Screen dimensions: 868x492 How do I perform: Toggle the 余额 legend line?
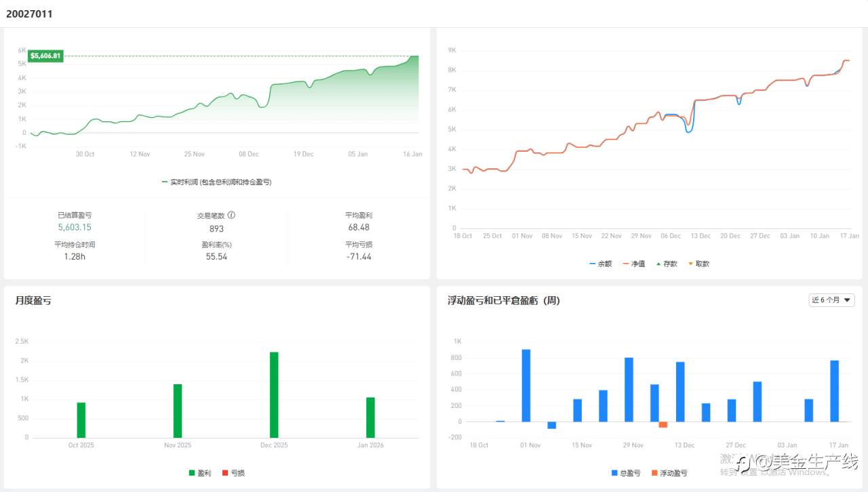(x=601, y=264)
